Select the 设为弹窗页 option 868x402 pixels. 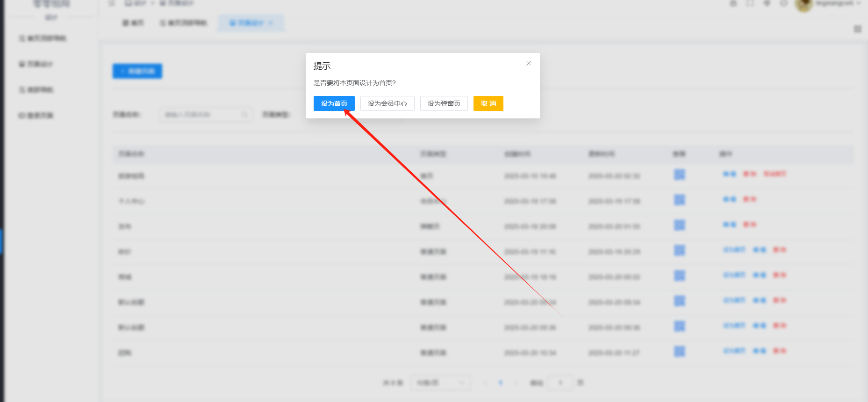444,103
